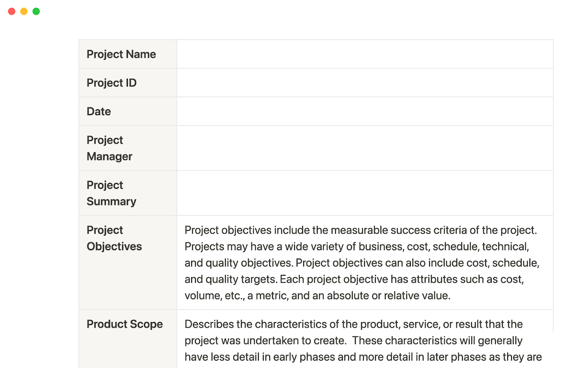Click the empty Project ID value field
This screenshot has width=588, height=368.
pyautogui.click(x=364, y=82)
